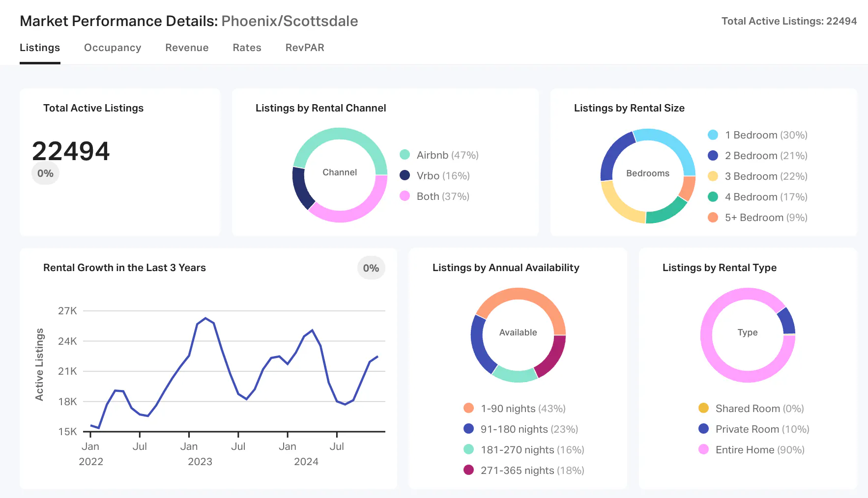868x498 pixels.
Task: Click the Shared Room legend dot
Action: click(704, 408)
